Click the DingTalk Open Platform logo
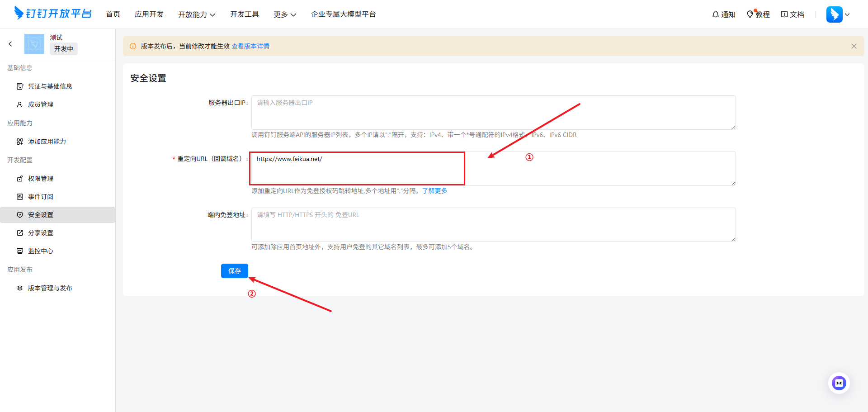 [52, 14]
